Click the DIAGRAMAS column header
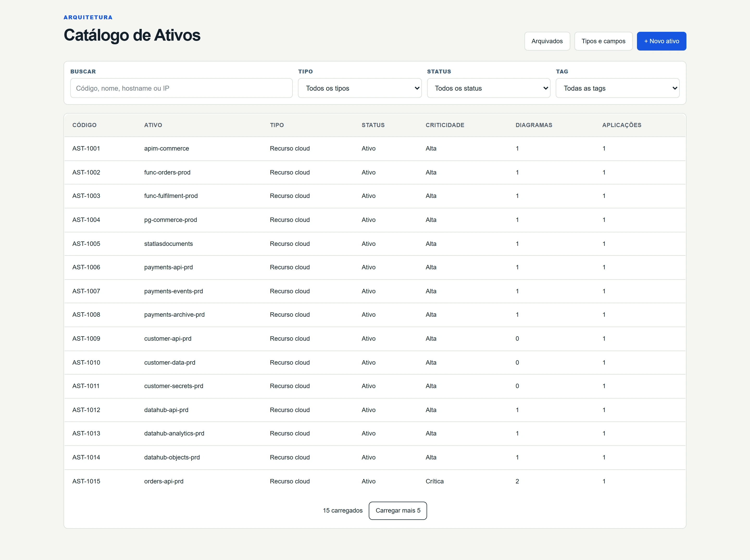750x560 pixels. pyautogui.click(x=534, y=125)
